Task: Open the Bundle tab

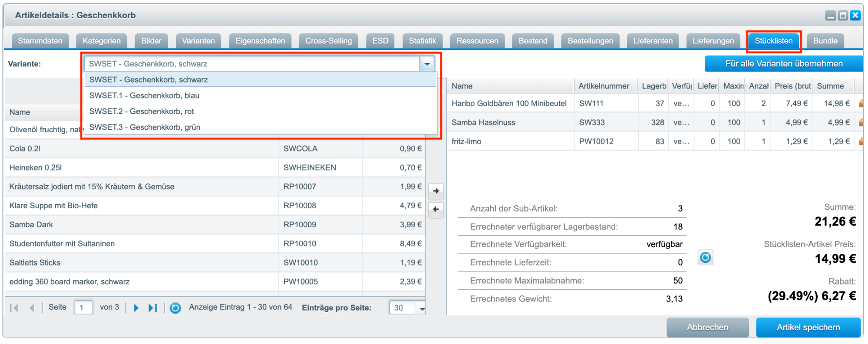Action: coord(825,41)
